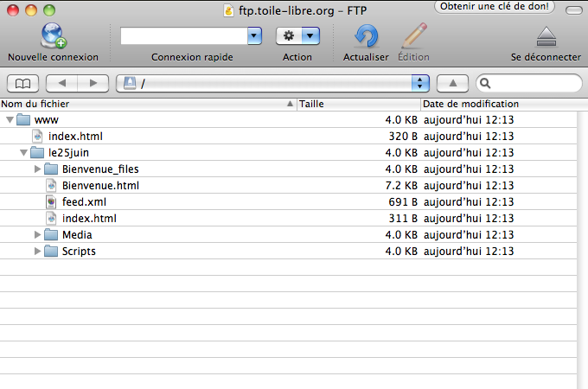Click the Se déconnecter eject icon

pyautogui.click(x=546, y=36)
